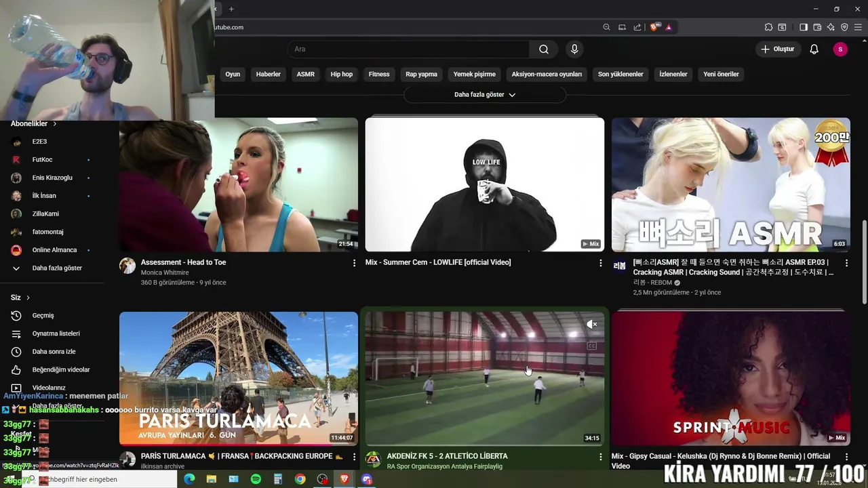Image resolution: width=868 pixels, height=488 pixels.
Task: Open Monica Whitmire channel link
Action: (165, 272)
